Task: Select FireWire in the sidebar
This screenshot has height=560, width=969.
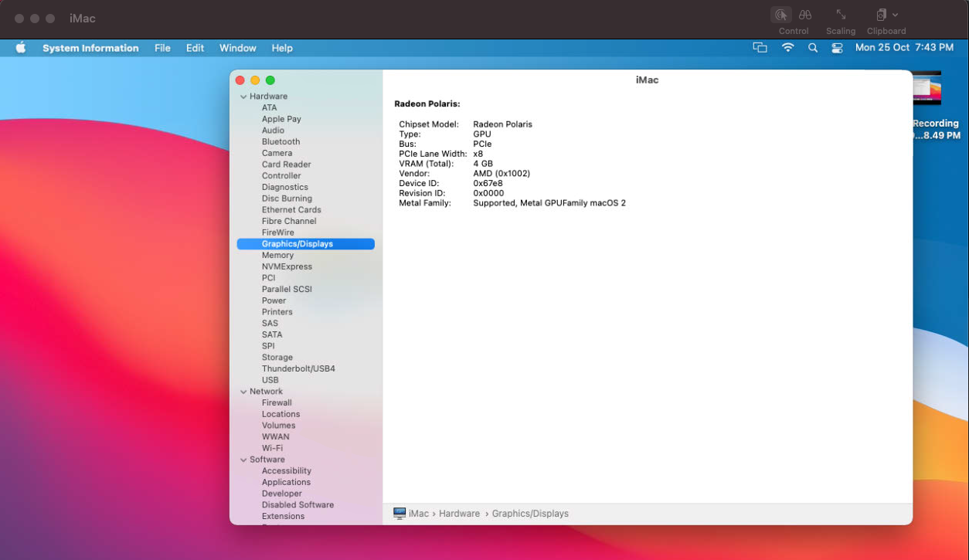Action: pyautogui.click(x=277, y=232)
